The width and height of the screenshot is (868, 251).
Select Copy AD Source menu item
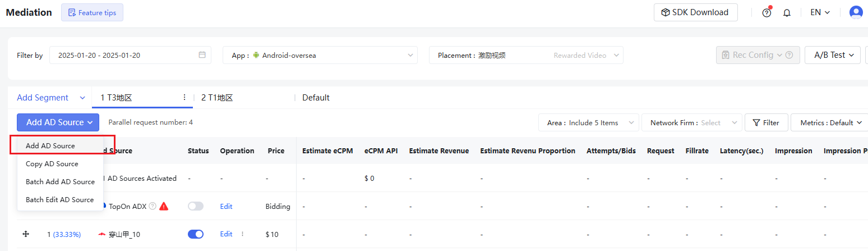coord(52,164)
